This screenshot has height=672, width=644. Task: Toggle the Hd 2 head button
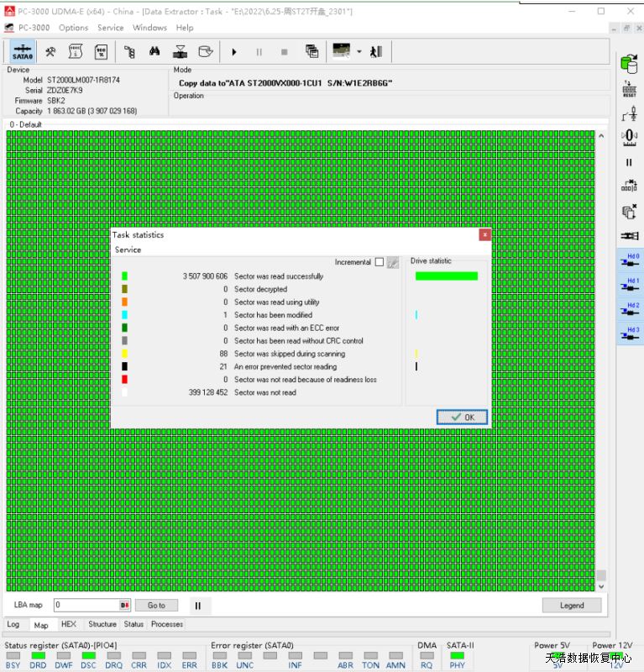click(x=630, y=309)
